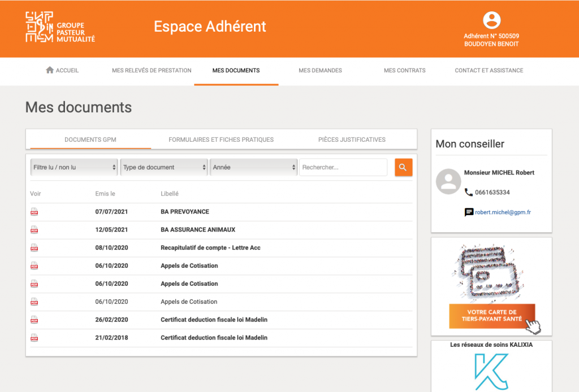View PDF of Recapitulatif de compte
Image resolution: width=579 pixels, height=392 pixels.
coord(34,248)
